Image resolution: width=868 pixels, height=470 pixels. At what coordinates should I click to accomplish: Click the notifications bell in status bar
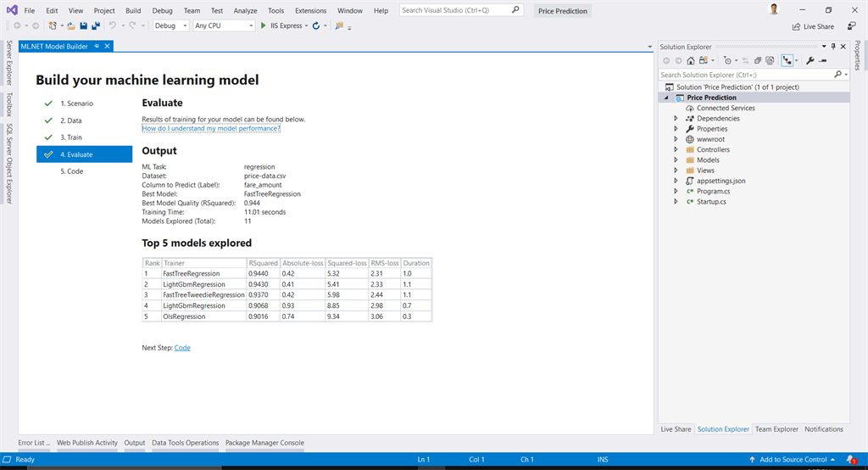click(x=851, y=460)
